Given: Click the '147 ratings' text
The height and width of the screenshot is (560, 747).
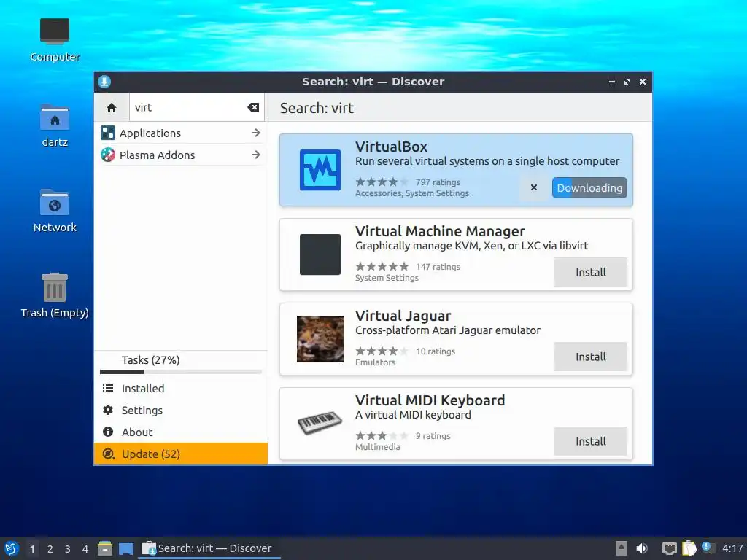Looking at the screenshot, I should tap(438, 267).
